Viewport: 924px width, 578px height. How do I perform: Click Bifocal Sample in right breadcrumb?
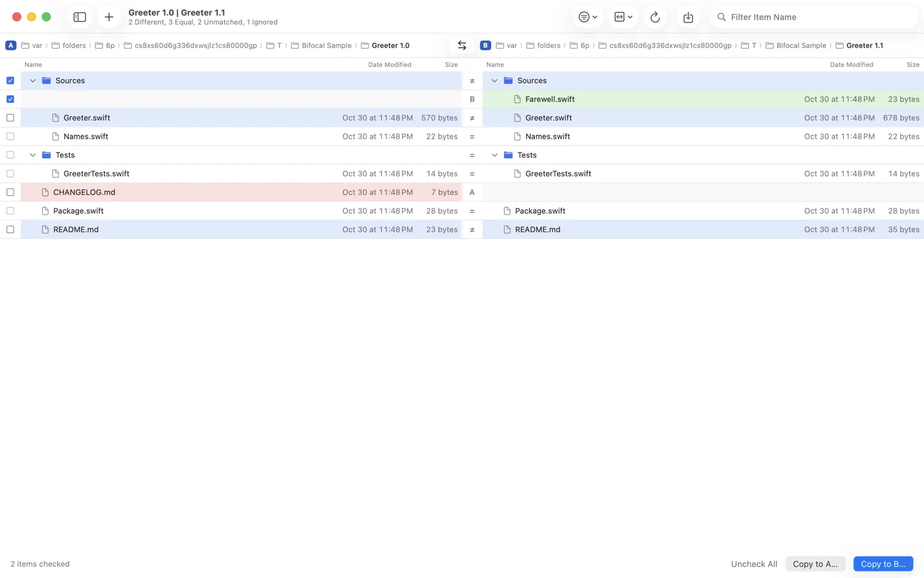(796, 45)
